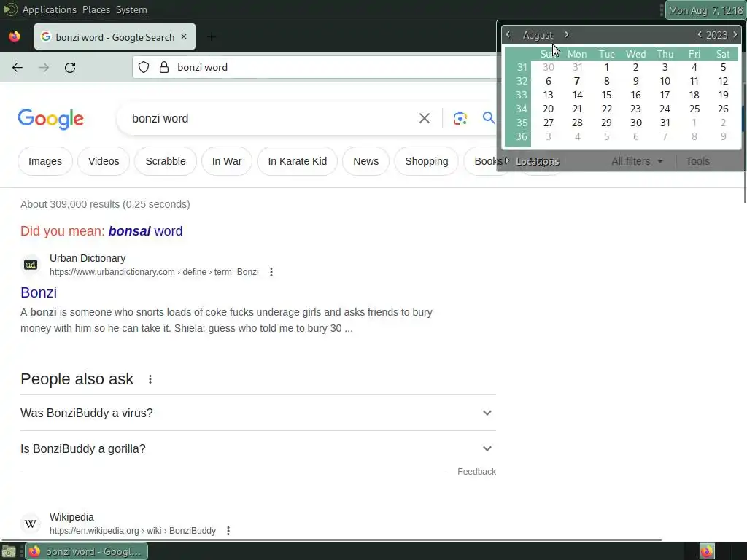Screen dimensions: 747x560
Task: Filter results by News
Action: 366,161
